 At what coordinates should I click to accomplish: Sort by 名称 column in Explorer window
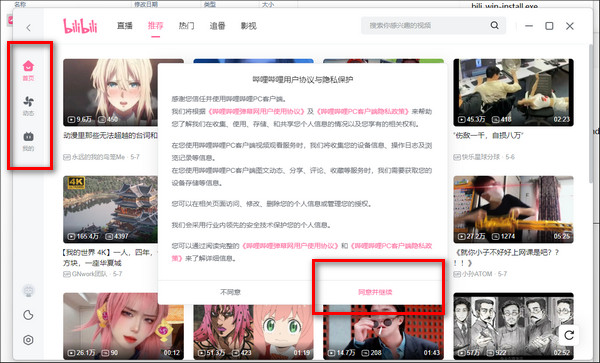point(20,4)
